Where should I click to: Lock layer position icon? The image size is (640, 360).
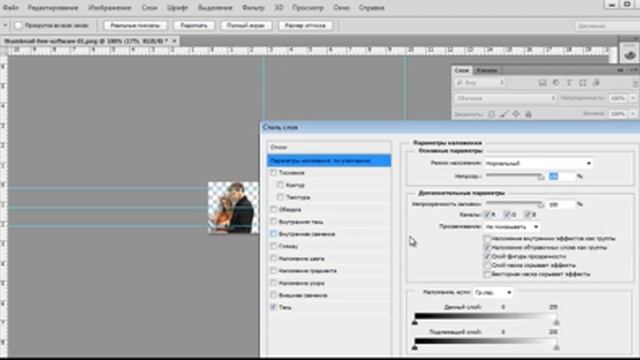(516, 114)
